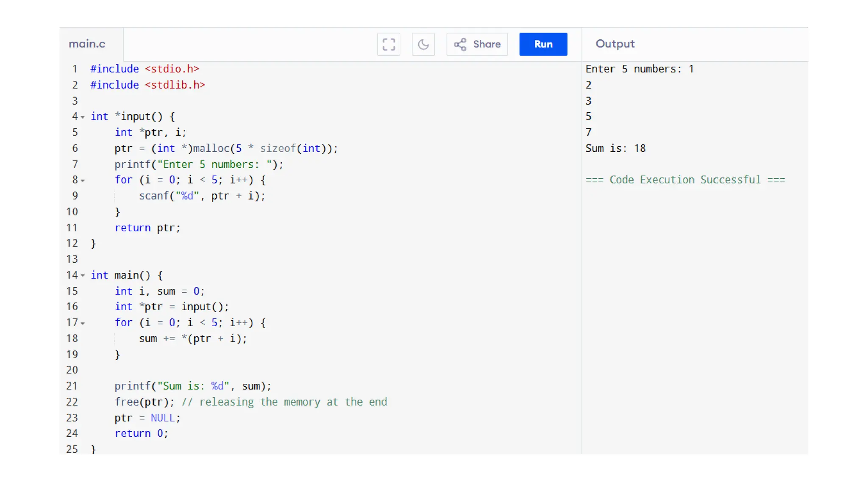Fold the for loop at line 8
The width and height of the screenshot is (868, 488).
point(83,181)
